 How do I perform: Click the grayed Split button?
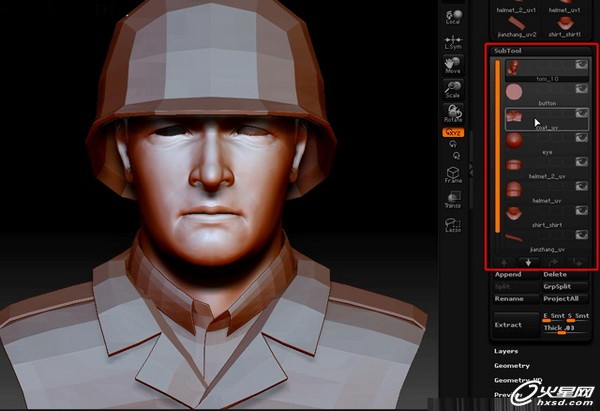pos(515,287)
